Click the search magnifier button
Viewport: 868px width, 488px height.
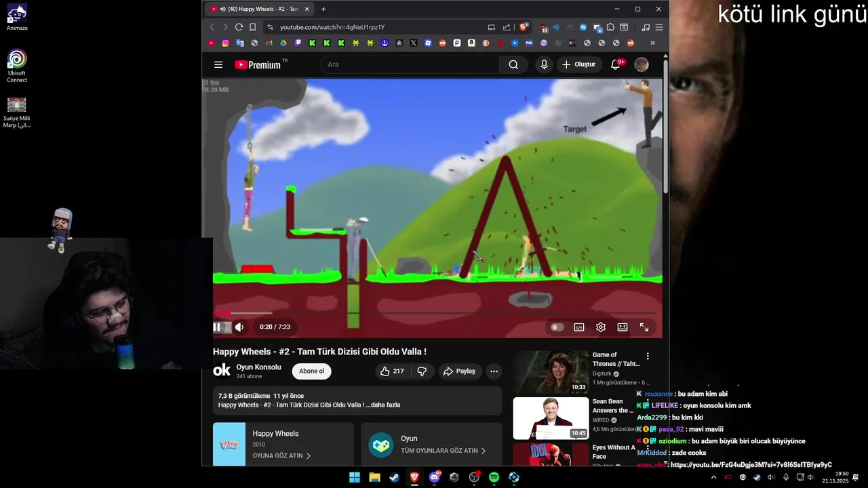coord(513,64)
